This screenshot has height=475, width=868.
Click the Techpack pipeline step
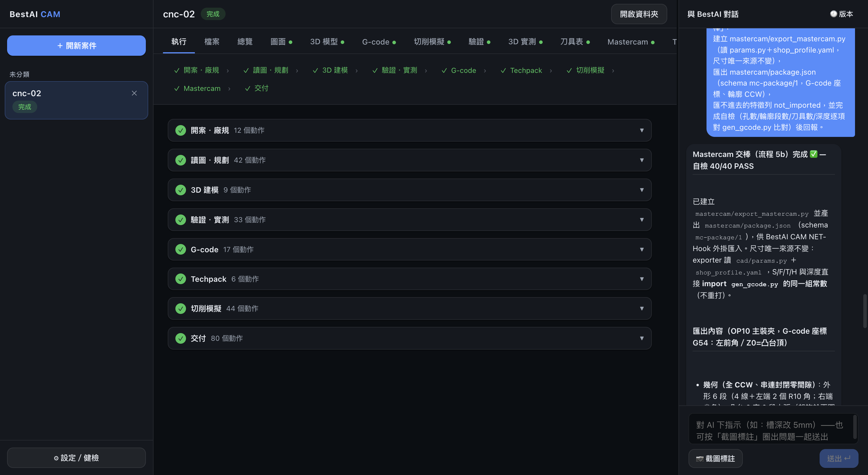click(521, 70)
